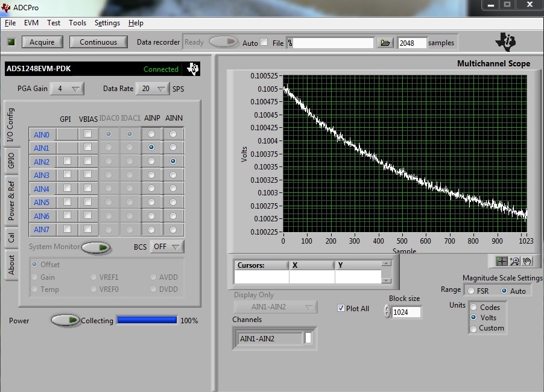Toggle the System Monitor switch
The image size is (544, 392).
click(x=96, y=247)
